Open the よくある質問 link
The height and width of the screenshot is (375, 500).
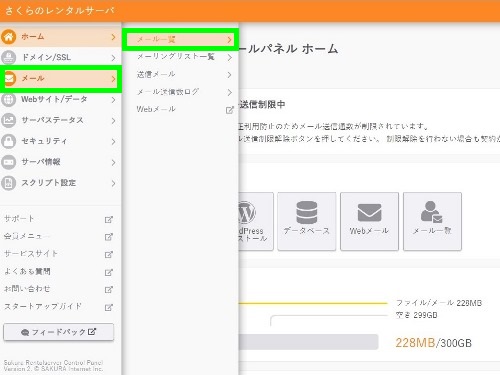[x=27, y=272]
